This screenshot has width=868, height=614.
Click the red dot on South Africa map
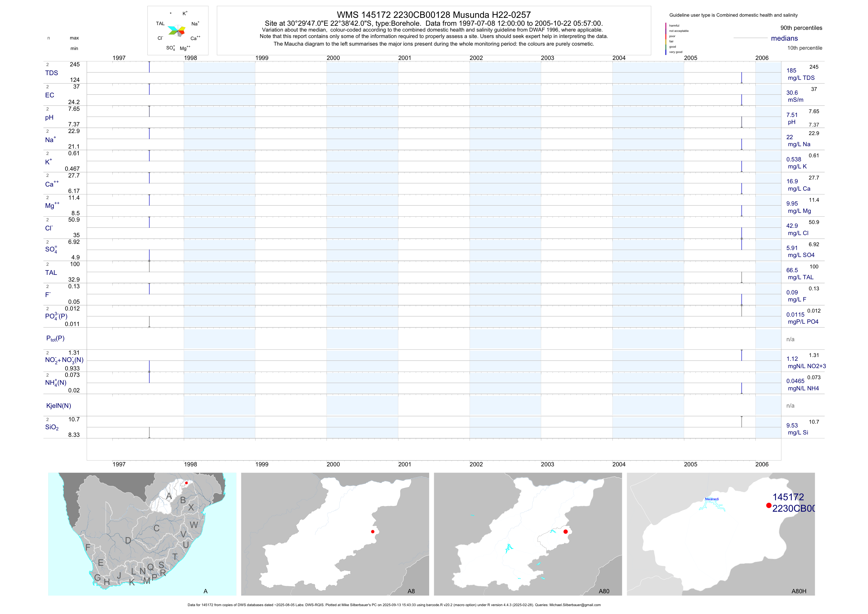pyautogui.click(x=187, y=483)
